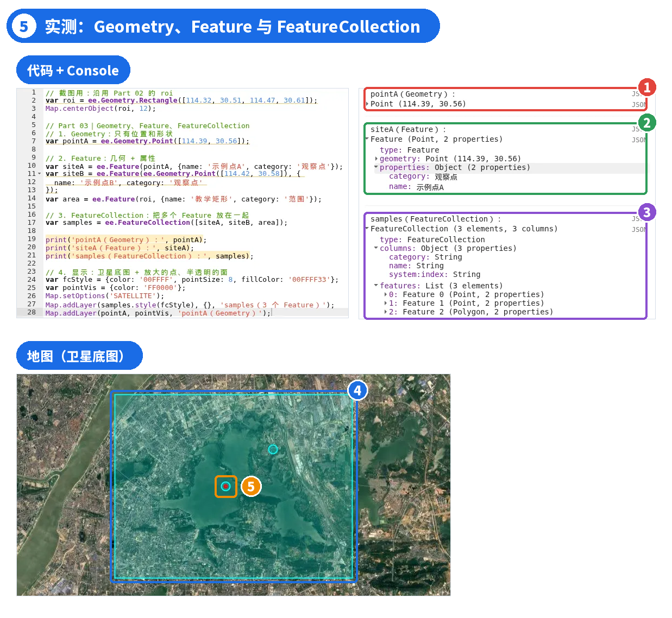Click code line Map.setOptions('SATELLITE');
The height and width of the screenshot is (618, 672).
[x=105, y=296]
